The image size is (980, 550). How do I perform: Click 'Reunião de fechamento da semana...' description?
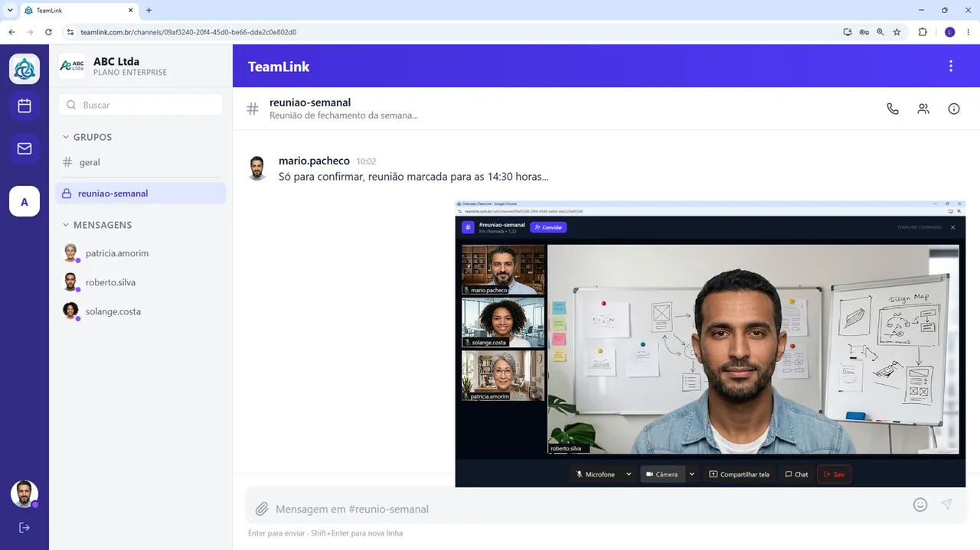coord(344,116)
